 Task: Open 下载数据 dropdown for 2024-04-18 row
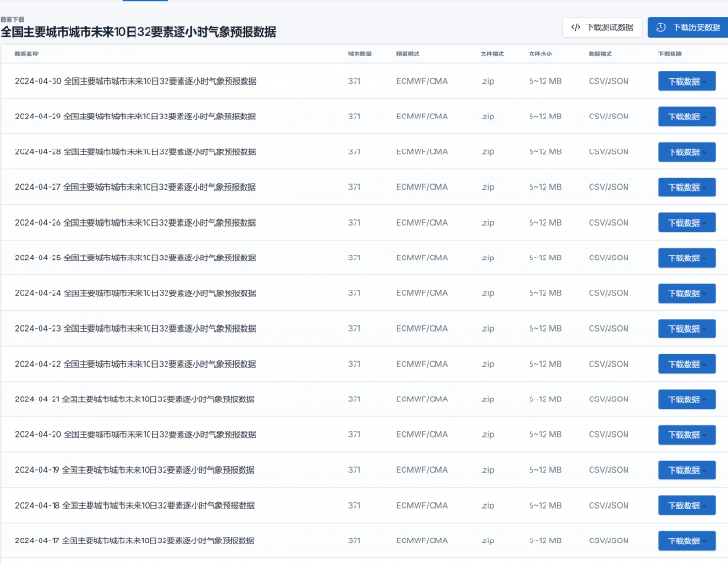[687, 506]
